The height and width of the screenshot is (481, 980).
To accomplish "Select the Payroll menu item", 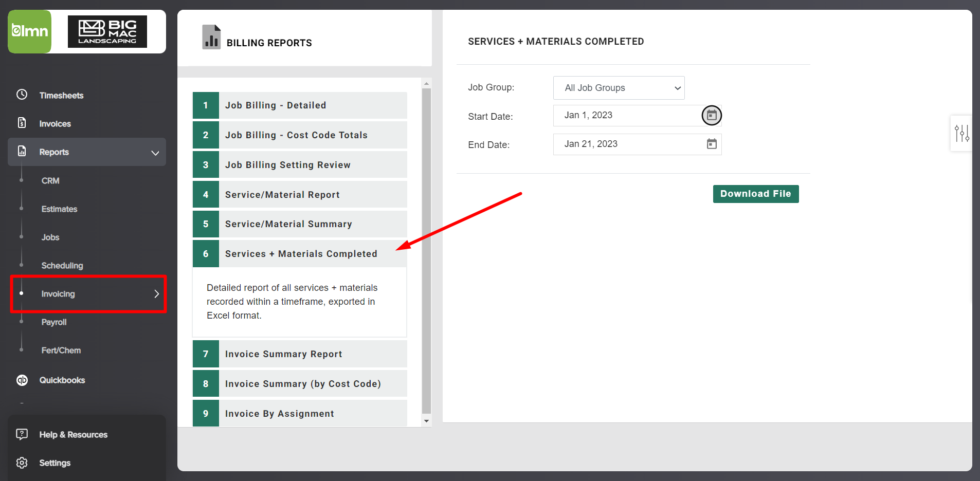I will pos(54,322).
